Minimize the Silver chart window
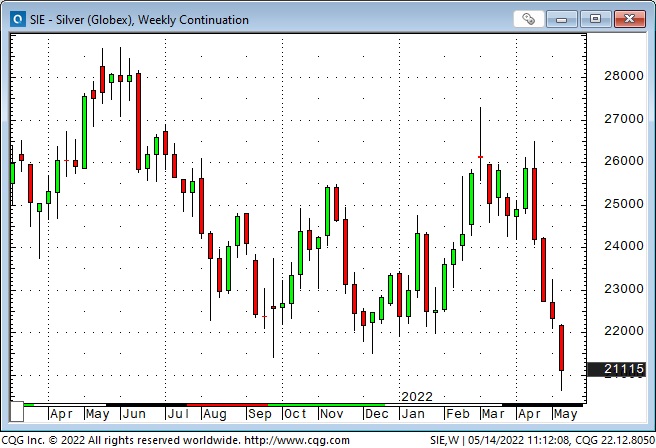The image size is (656, 448). 561,19
